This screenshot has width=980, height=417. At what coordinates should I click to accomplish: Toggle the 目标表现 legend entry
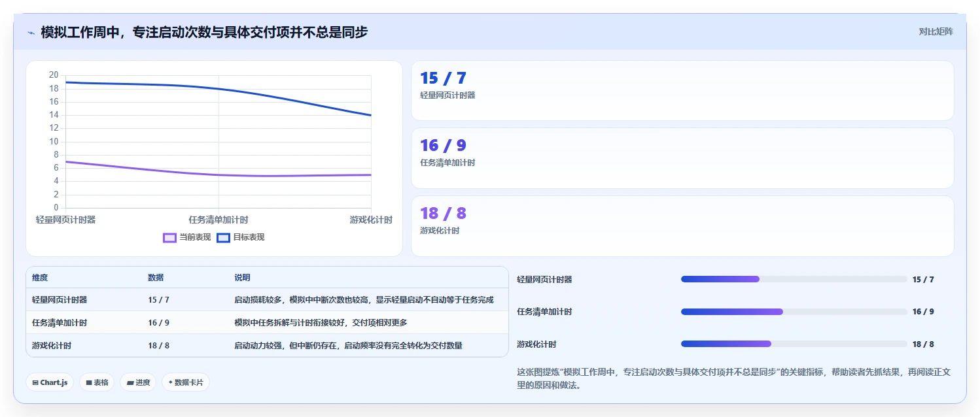coord(241,237)
